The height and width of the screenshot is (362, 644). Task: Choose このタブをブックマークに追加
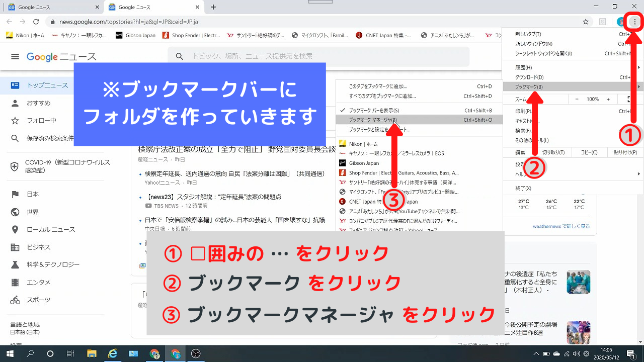[x=419, y=86]
